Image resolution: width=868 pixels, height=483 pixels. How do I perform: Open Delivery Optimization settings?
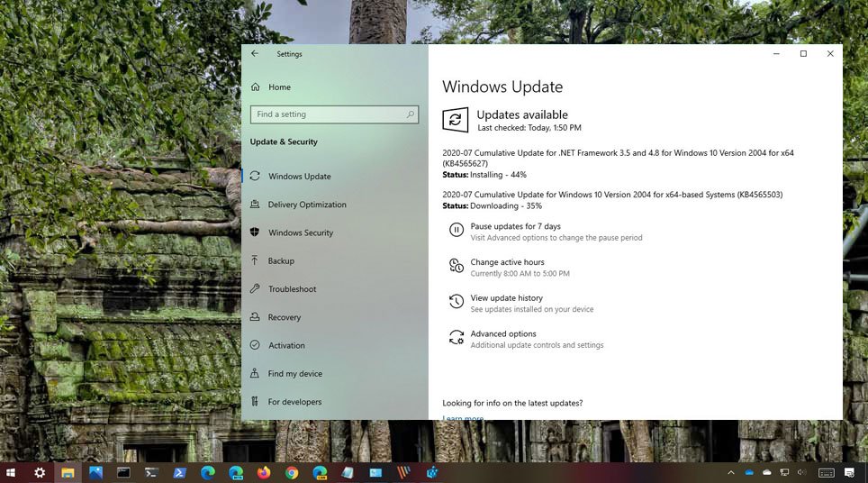306,205
